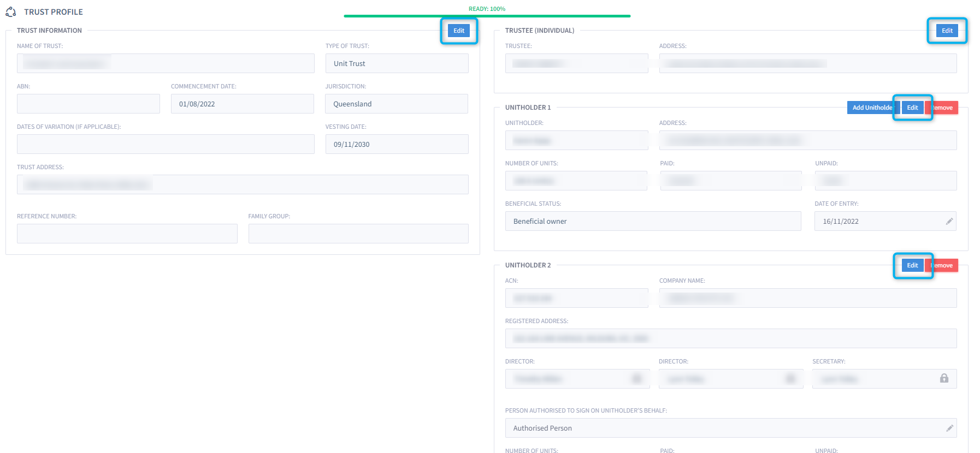
Task: Focus the Vesting Date field
Action: (397, 144)
